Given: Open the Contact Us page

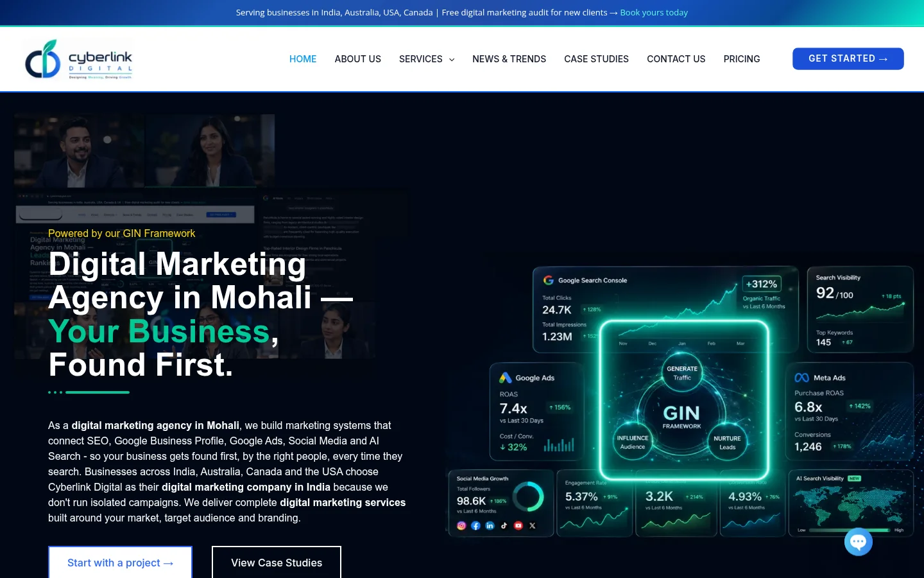Looking at the screenshot, I should tap(676, 59).
